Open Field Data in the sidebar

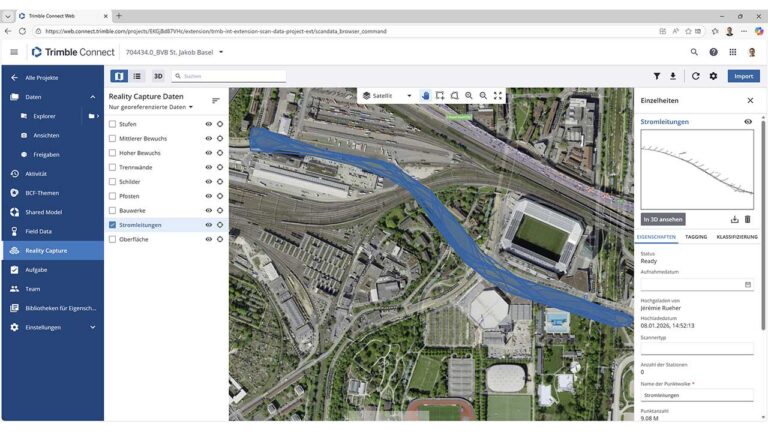pyautogui.click(x=38, y=231)
